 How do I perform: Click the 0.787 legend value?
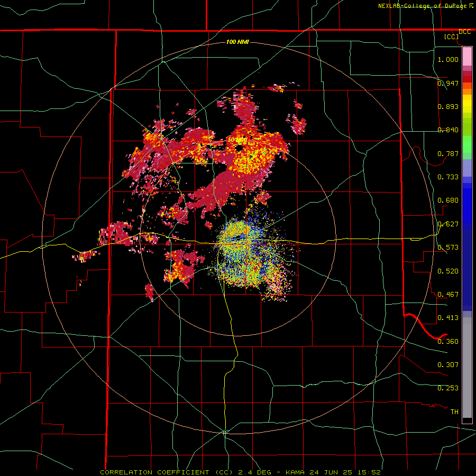[x=448, y=153]
